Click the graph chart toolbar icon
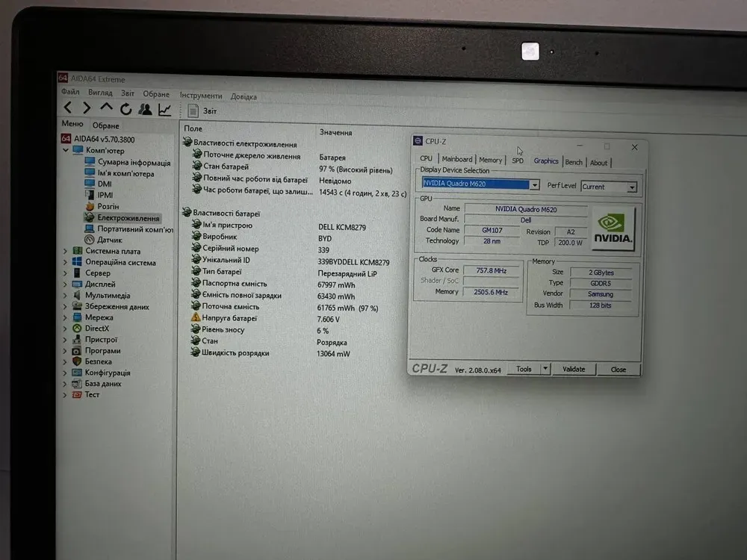 click(164, 110)
